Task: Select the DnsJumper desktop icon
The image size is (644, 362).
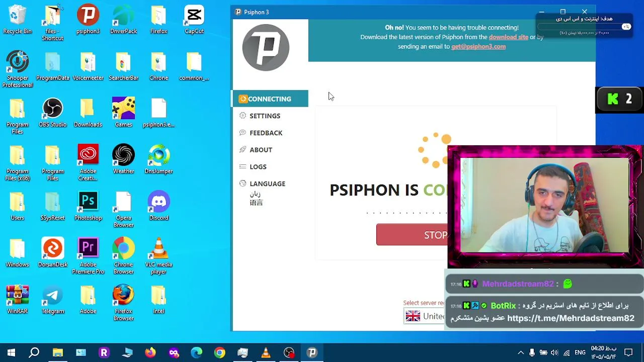Action: point(158,160)
